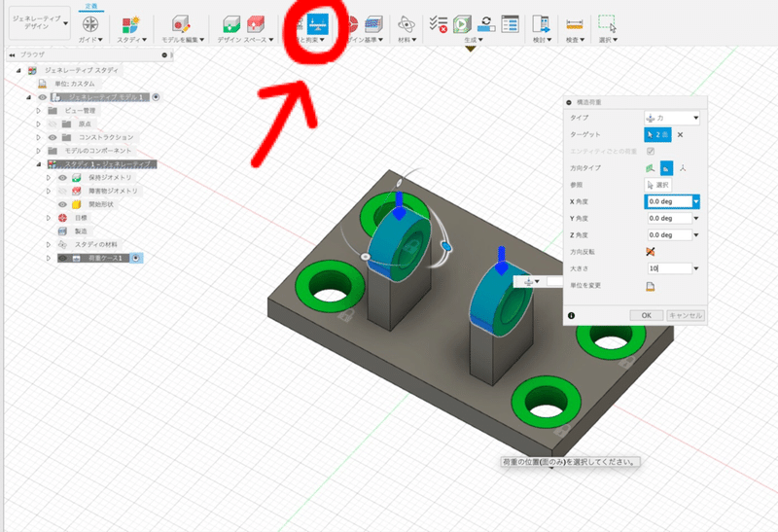The image size is (778, 532).
Task: Click the Generate play icon
Action: pyautogui.click(x=462, y=23)
